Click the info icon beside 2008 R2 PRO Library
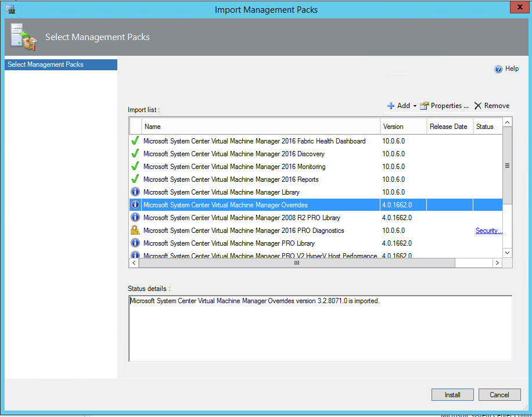The width and height of the screenshot is (532, 417). tap(135, 218)
